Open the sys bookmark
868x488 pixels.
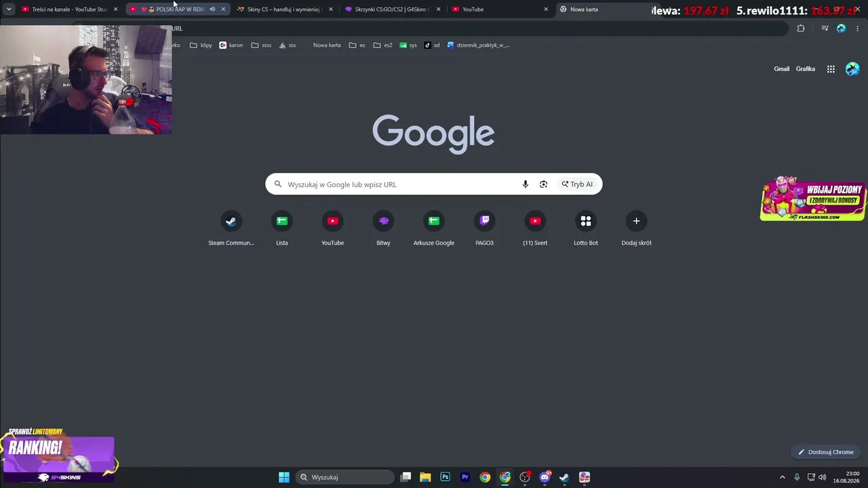pos(408,45)
